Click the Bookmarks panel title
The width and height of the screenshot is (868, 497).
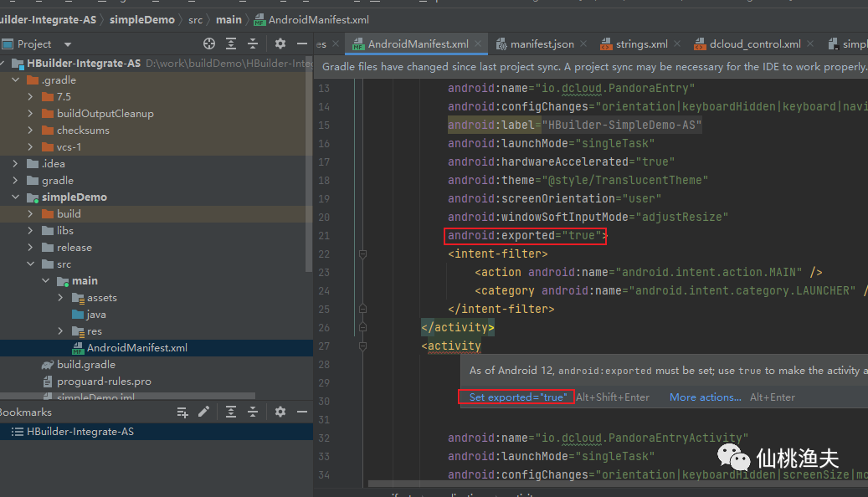coord(25,412)
